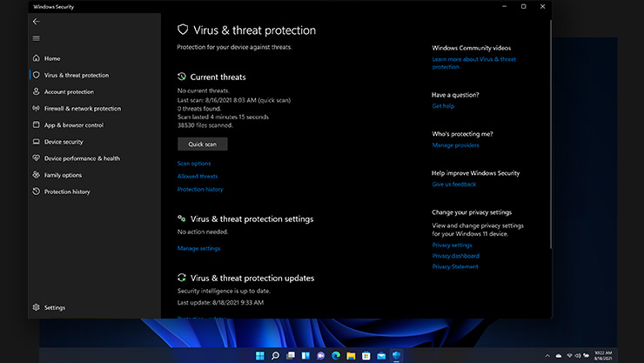Click the Device security laptop icon
Screen dimensions: 644x363
[36, 142]
